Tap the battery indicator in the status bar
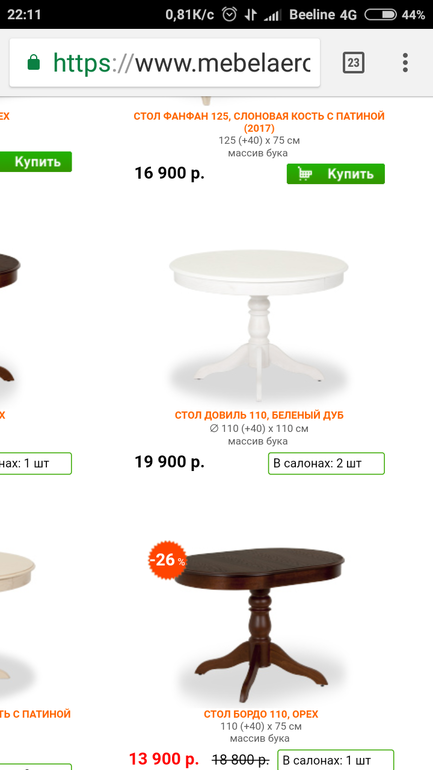The image size is (433, 770). click(380, 15)
